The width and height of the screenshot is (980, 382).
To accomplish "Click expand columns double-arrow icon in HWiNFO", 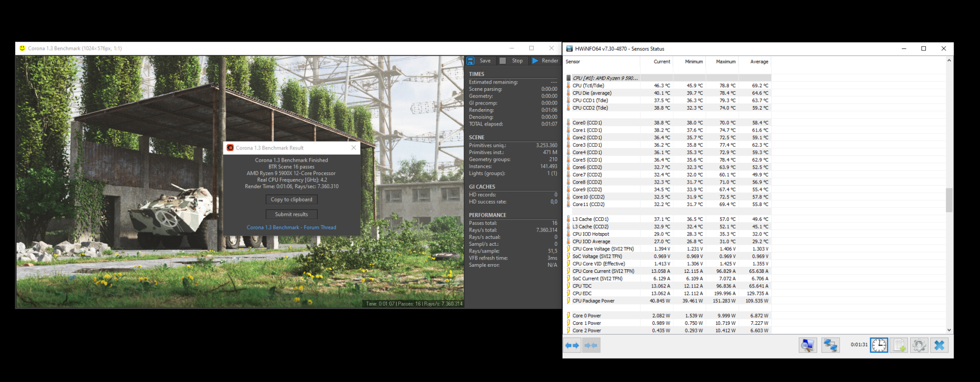I will pyautogui.click(x=572, y=345).
